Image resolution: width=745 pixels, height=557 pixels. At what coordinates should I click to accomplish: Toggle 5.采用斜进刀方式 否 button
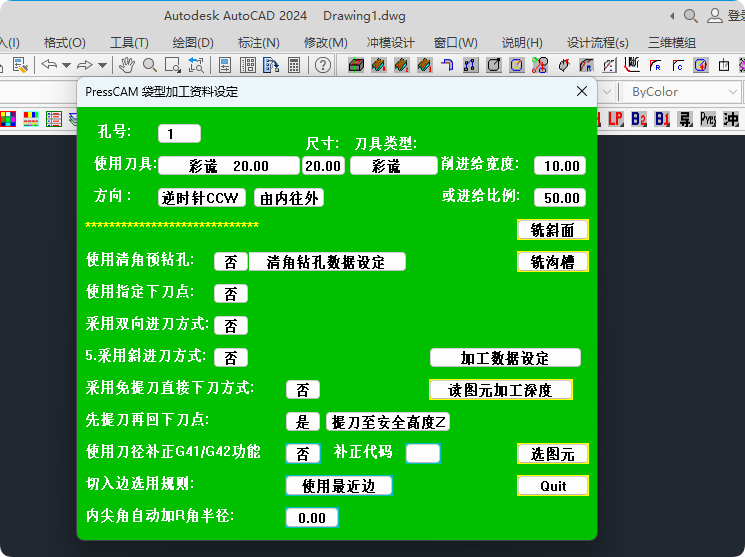click(x=231, y=357)
